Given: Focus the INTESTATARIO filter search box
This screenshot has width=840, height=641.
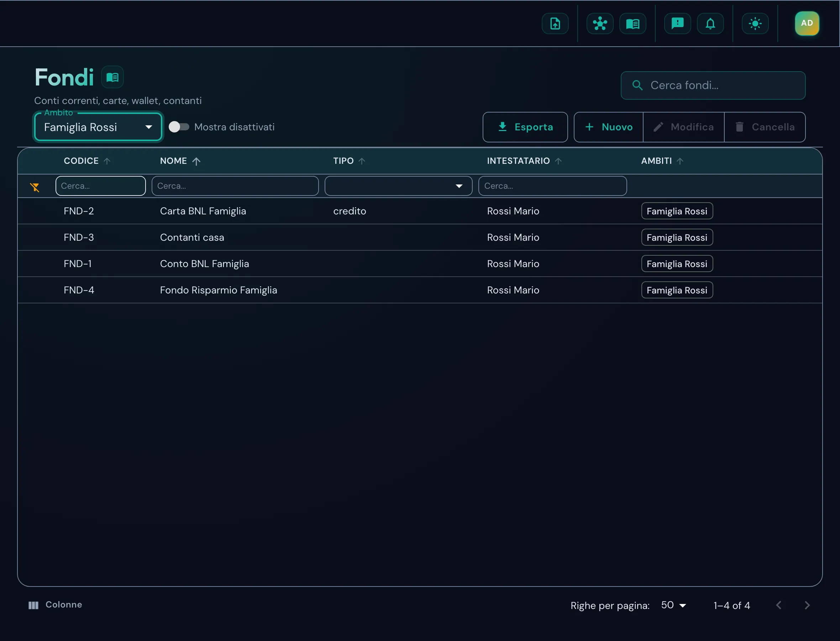Looking at the screenshot, I should coord(552,186).
